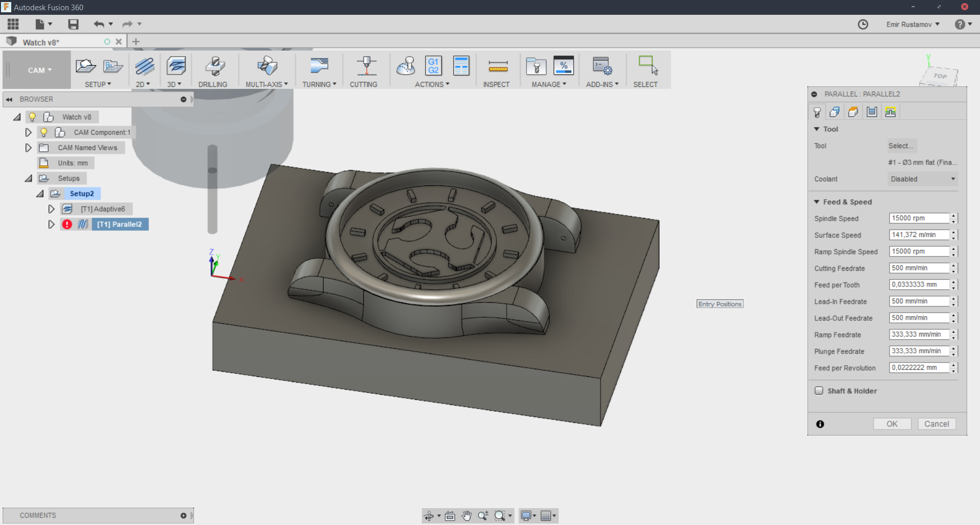The image size is (980, 525).
Task: Click the Inspect measure icon
Action: point(497,66)
